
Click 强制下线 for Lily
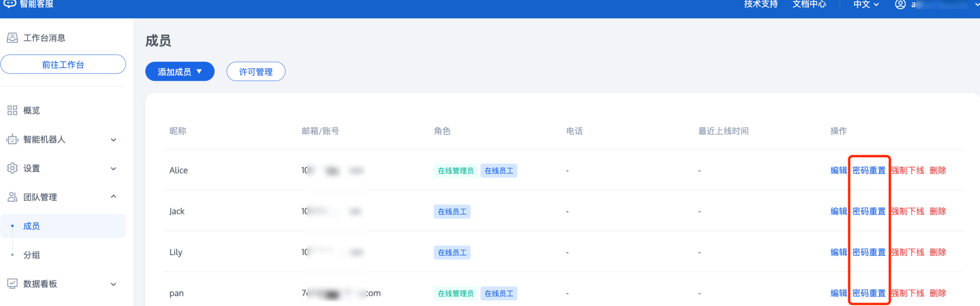[908, 252]
